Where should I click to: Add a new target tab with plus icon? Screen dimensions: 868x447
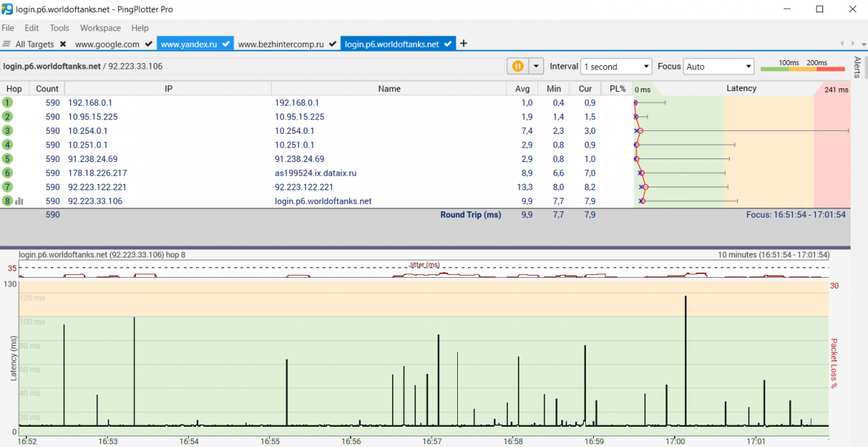tap(464, 43)
